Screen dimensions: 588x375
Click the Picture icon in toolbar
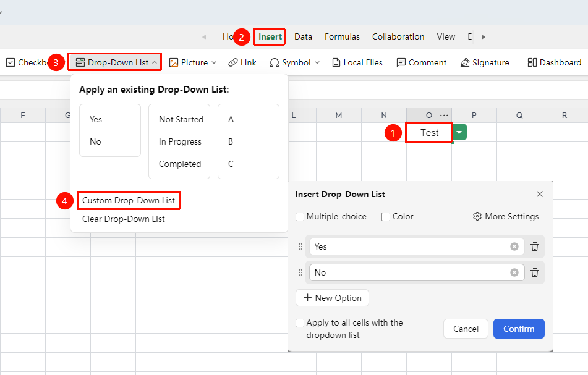click(173, 62)
